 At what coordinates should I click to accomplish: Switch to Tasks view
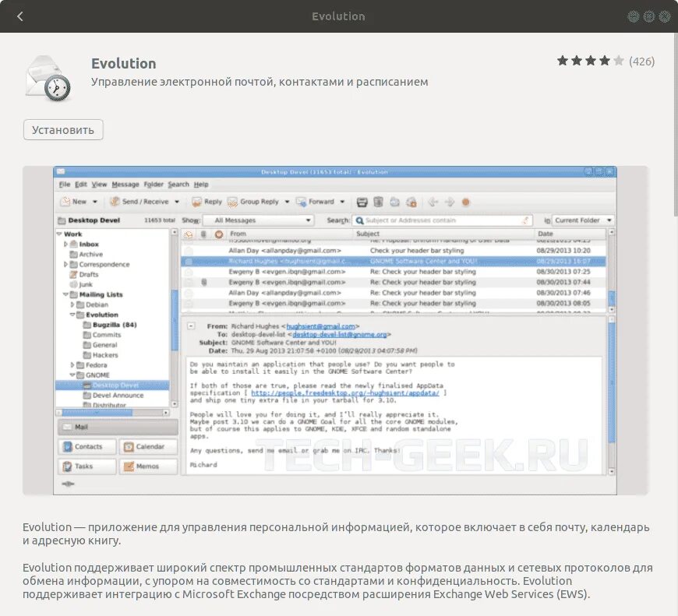click(x=87, y=466)
